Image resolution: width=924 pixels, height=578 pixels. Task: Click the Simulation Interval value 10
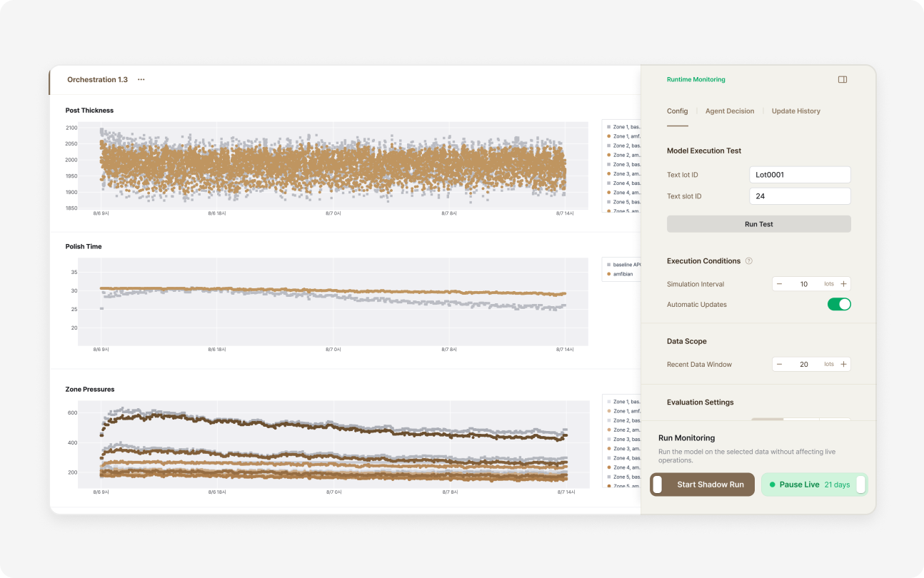coord(804,284)
